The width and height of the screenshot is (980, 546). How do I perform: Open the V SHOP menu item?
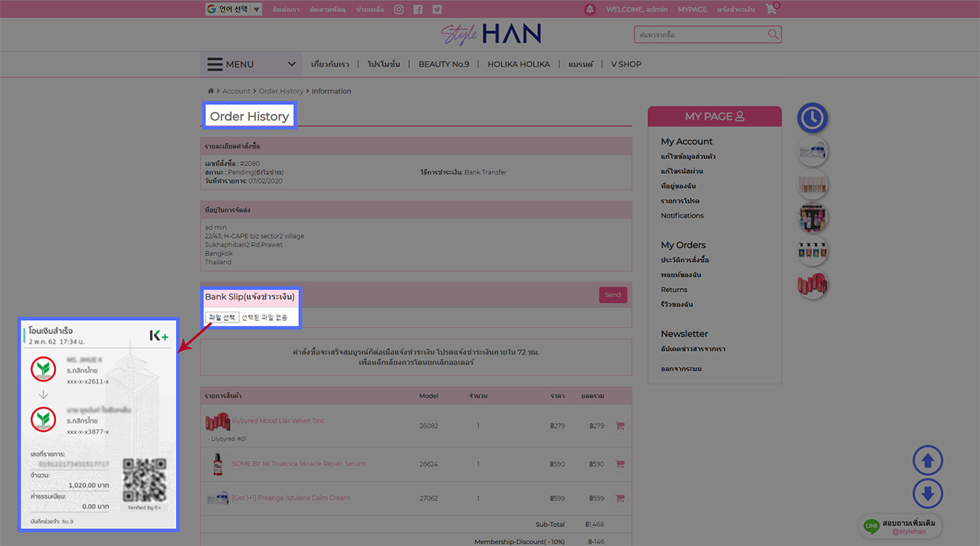click(x=626, y=64)
